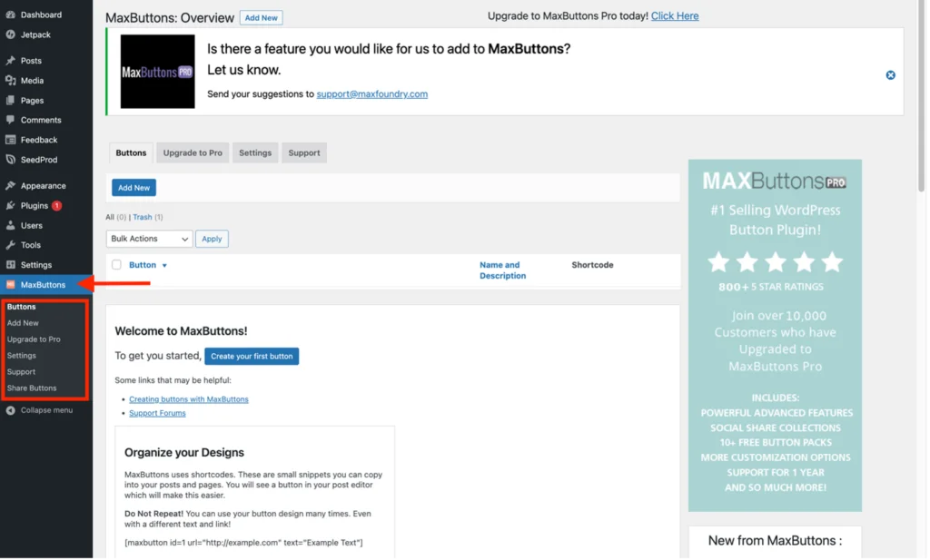Click Create your first button
The height and width of the screenshot is (560, 930).
pyautogui.click(x=252, y=357)
